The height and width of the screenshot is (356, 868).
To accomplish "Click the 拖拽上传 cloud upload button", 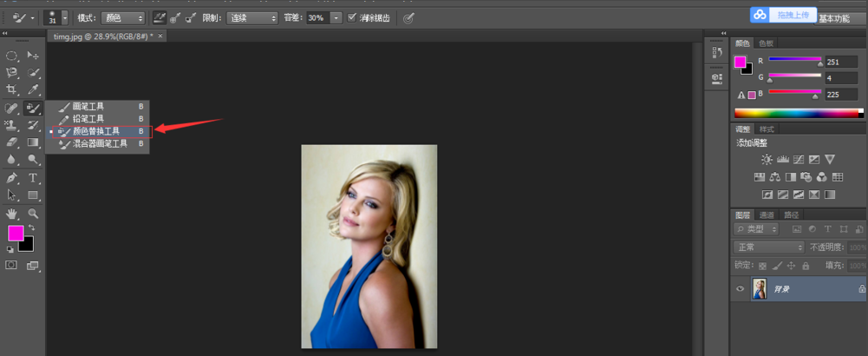I will point(781,15).
